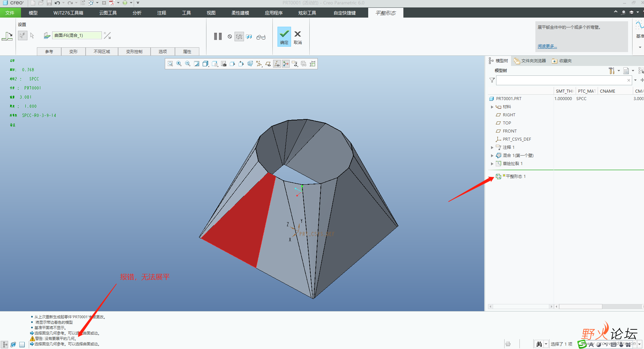Click the 曲面:F6(混合_1) reference field
This screenshot has height=349, width=644.
coord(77,35)
